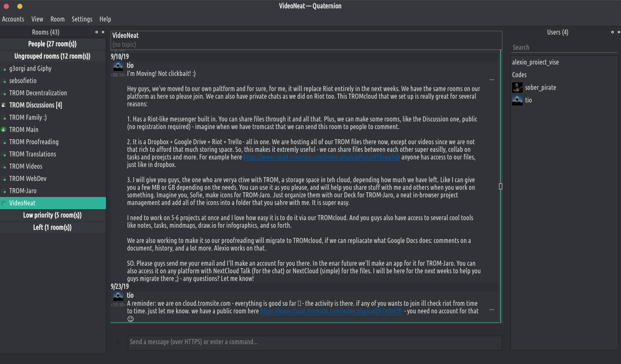Click tio's avatar in the Users list
Screen dimensions: 621x364
517,100
